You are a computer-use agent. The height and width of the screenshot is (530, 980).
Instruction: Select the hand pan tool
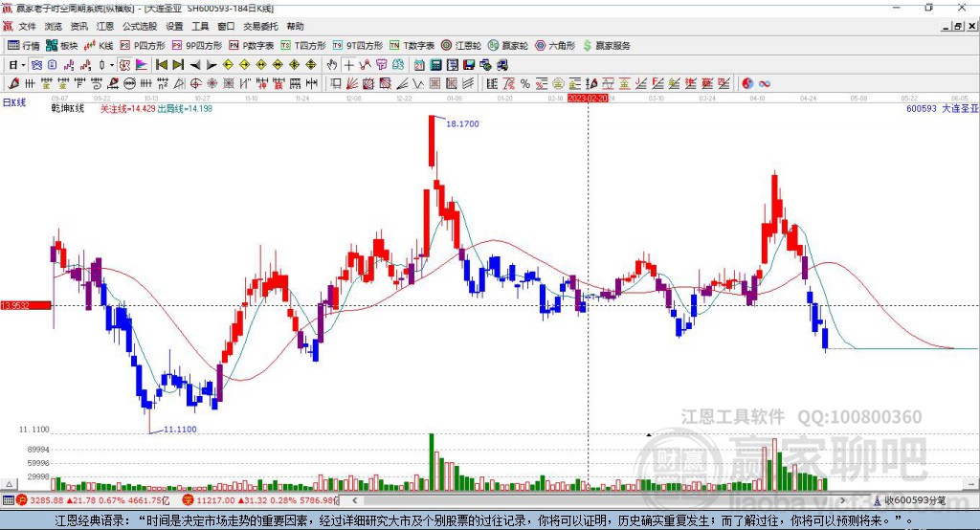click(331, 65)
